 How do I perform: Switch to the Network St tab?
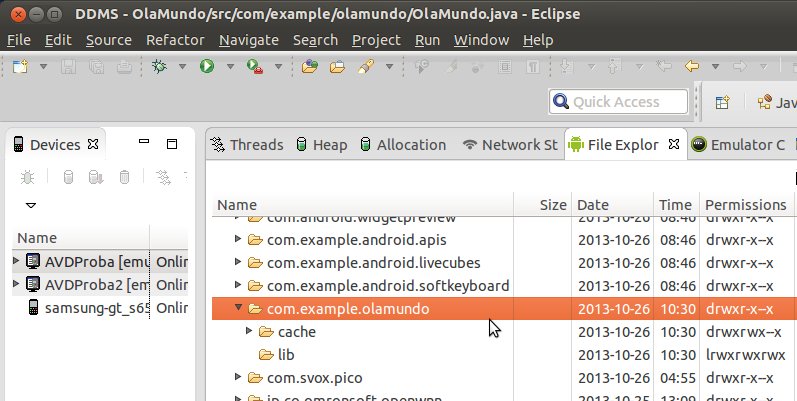pos(510,145)
